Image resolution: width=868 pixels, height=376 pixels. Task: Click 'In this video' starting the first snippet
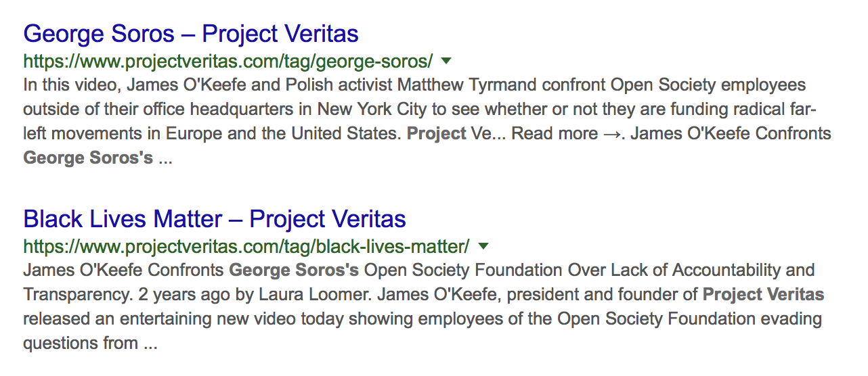[64, 85]
